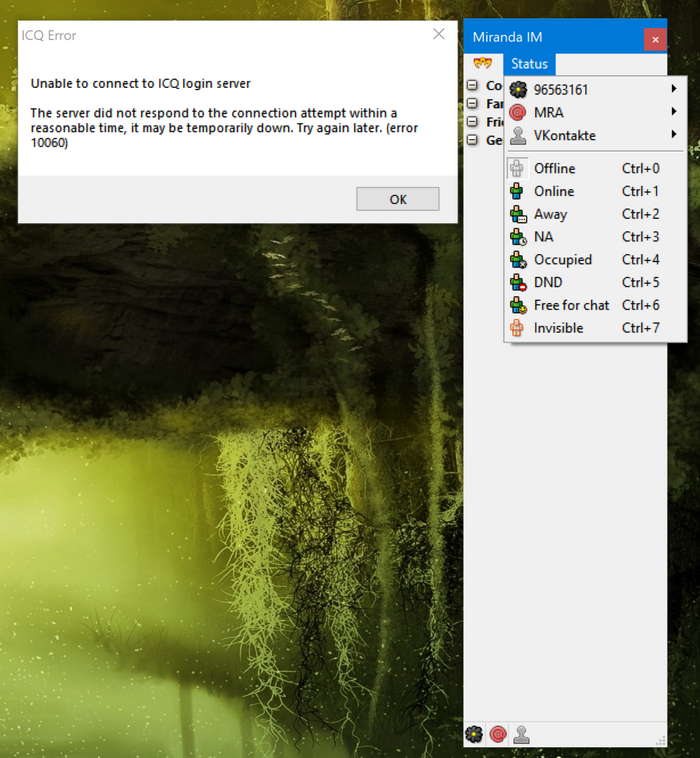Open the 96563161 ICQ account submenu
This screenshot has width=700, height=758.
pos(596,89)
